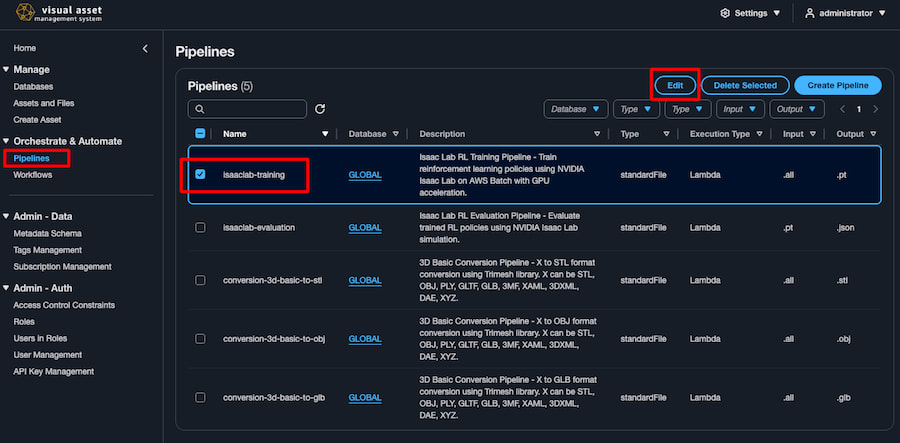Screen dimensions: 900x443
Task: Click the Delete Selected button
Action: coord(745,86)
